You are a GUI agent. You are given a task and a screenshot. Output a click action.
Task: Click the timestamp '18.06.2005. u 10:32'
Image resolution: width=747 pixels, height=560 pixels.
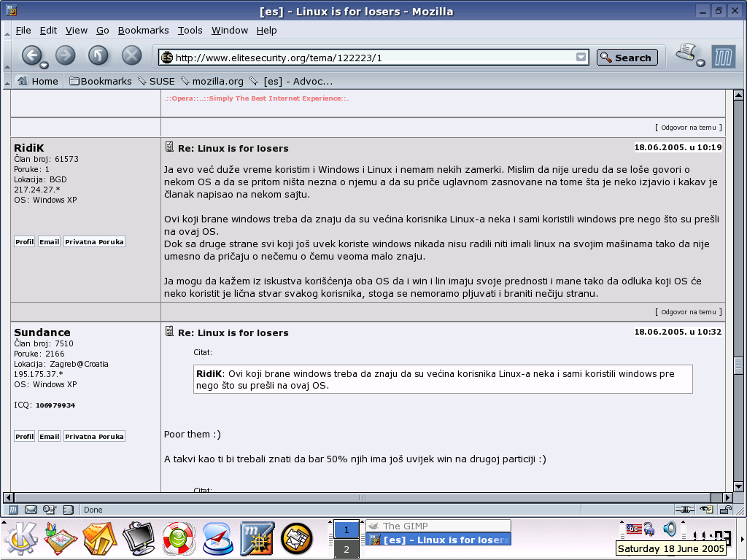(x=678, y=332)
